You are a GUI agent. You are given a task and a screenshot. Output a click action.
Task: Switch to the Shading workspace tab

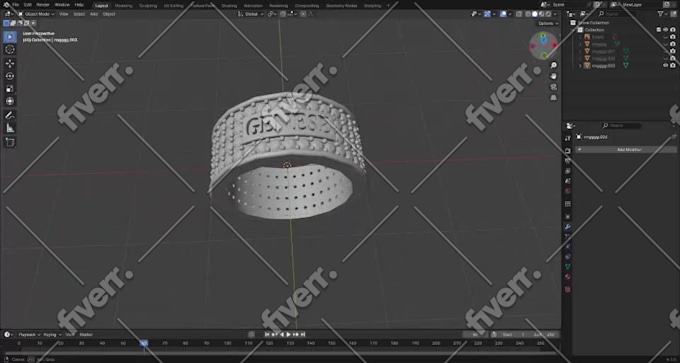coord(229,6)
